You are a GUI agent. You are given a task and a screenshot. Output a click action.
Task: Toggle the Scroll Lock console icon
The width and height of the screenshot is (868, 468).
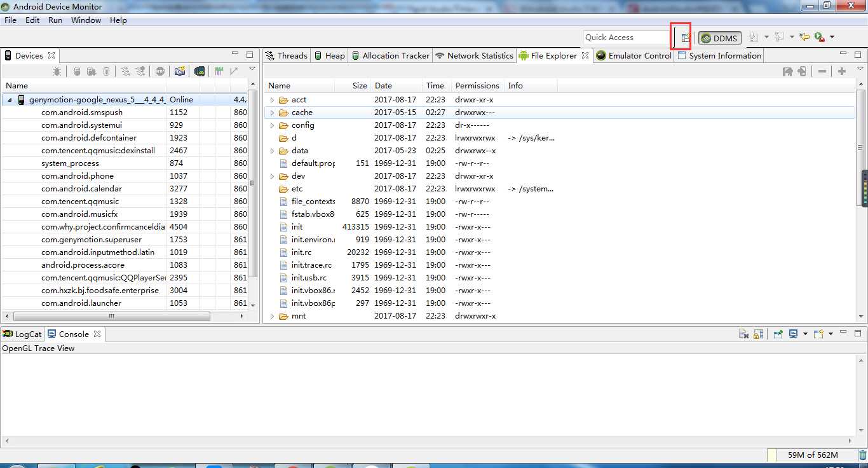(758, 334)
